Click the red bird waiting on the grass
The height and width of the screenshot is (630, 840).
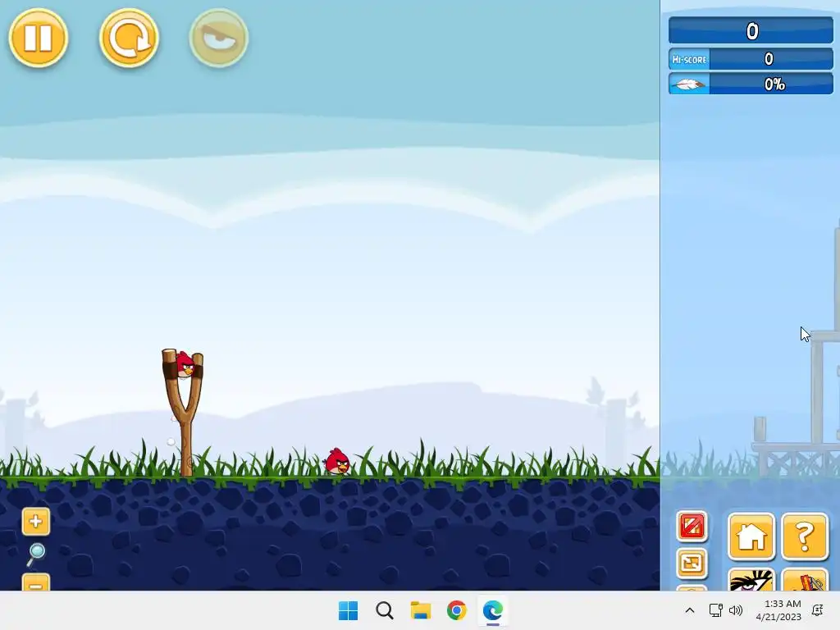tap(337, 462)
